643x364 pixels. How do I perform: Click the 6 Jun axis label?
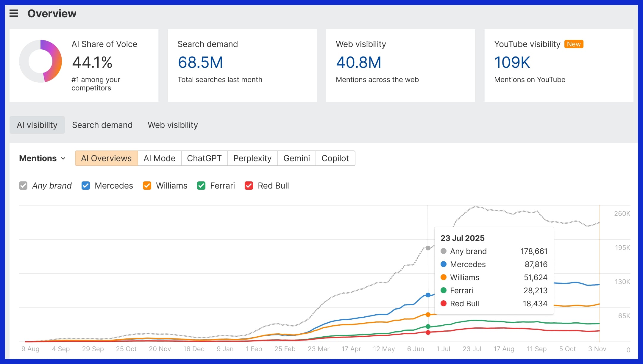416,349
